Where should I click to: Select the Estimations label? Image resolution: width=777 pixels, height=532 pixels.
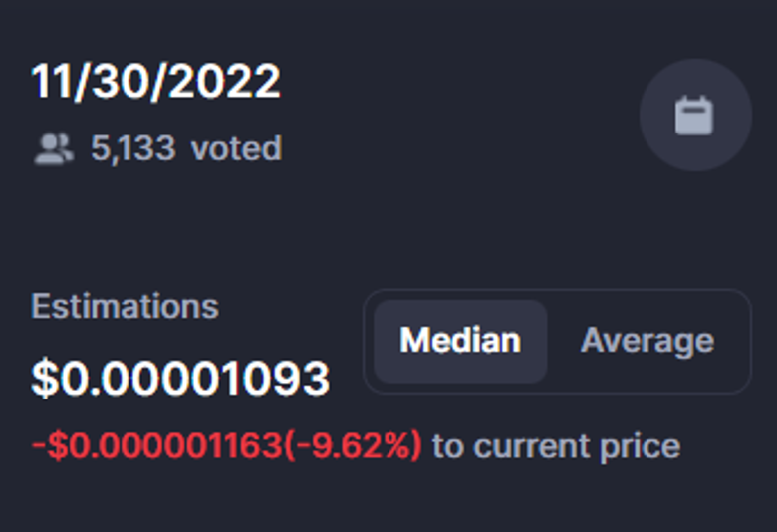point(125,306)
